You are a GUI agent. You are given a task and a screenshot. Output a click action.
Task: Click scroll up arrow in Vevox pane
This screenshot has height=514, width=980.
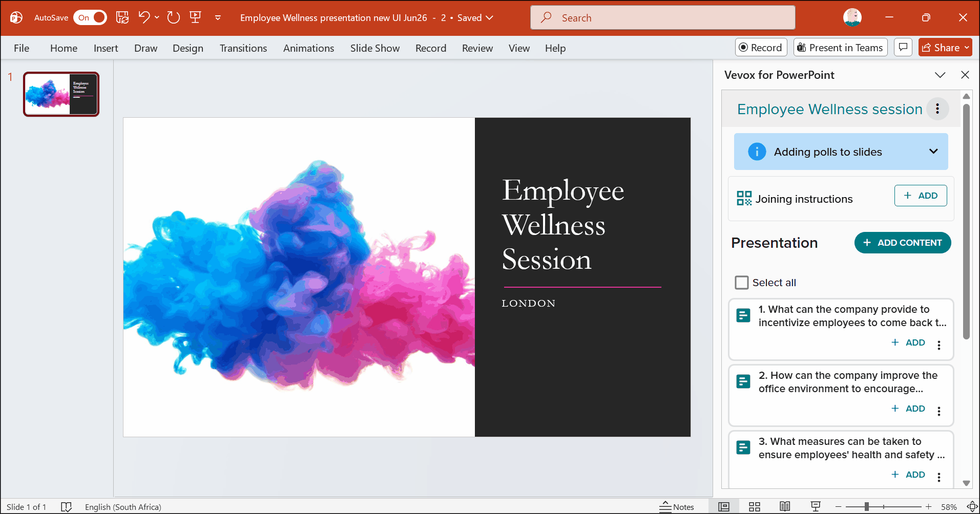click(966, 96)
